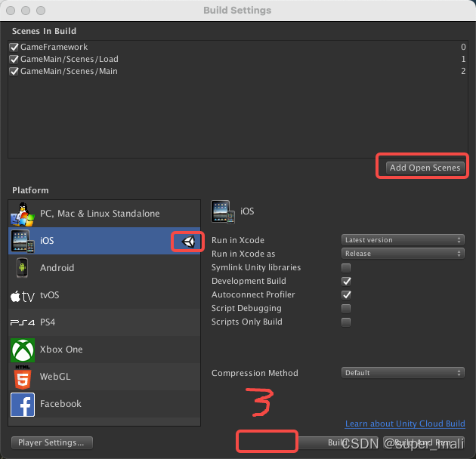The image size is (476, 459).
Task: Open Learn about Unity Cloud Build link
Action: pyautogui.click(x=405, y=424)
